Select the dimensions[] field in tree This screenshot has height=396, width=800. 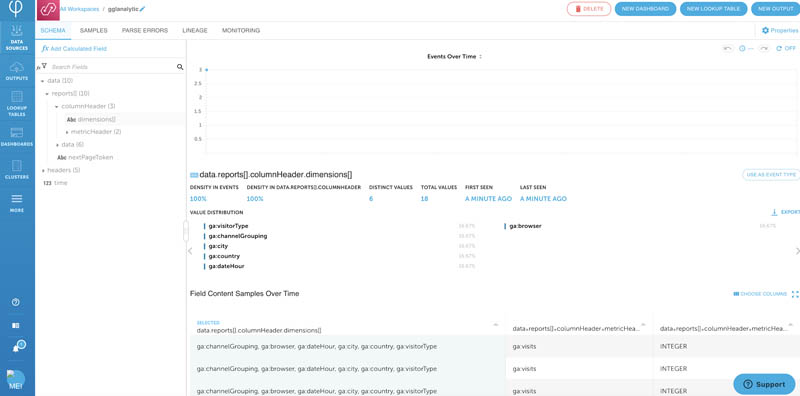click(91, 119)
